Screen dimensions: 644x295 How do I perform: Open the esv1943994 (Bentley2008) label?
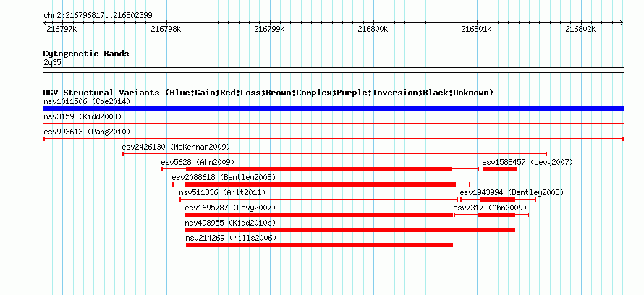(512, 192)
